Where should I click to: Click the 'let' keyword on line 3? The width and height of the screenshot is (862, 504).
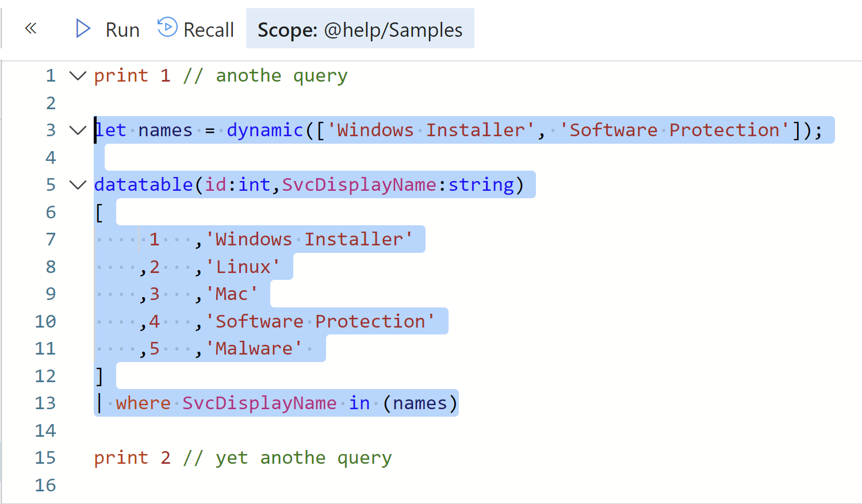point(110,130)
